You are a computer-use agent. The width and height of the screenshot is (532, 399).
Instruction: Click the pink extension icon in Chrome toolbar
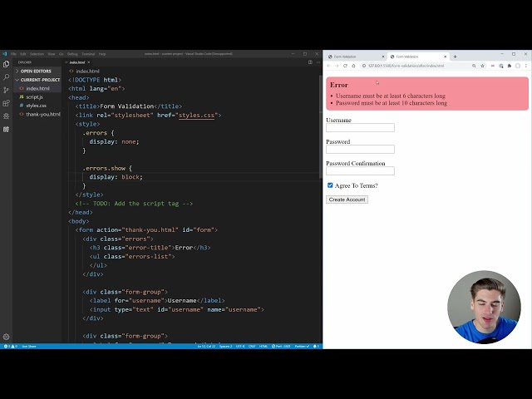pos(493,66)
